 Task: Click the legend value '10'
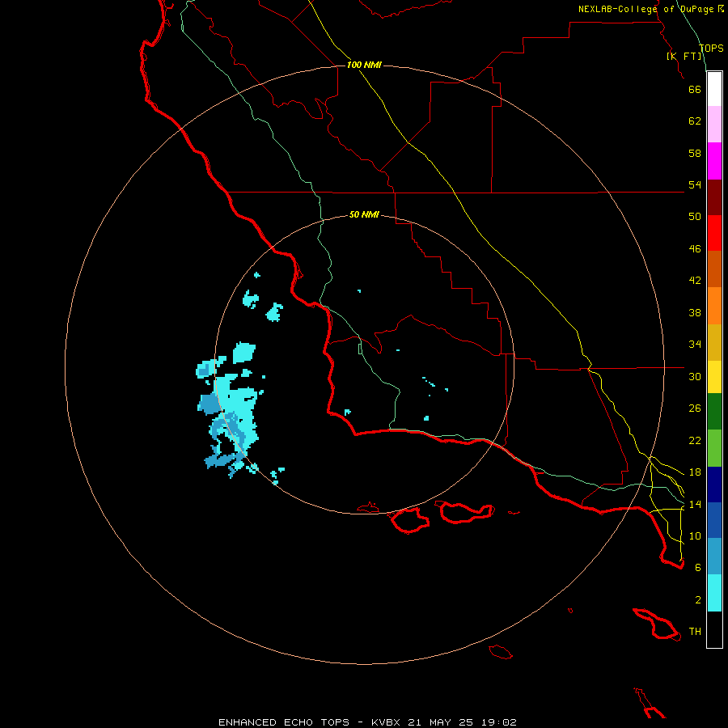pos(695,535)
